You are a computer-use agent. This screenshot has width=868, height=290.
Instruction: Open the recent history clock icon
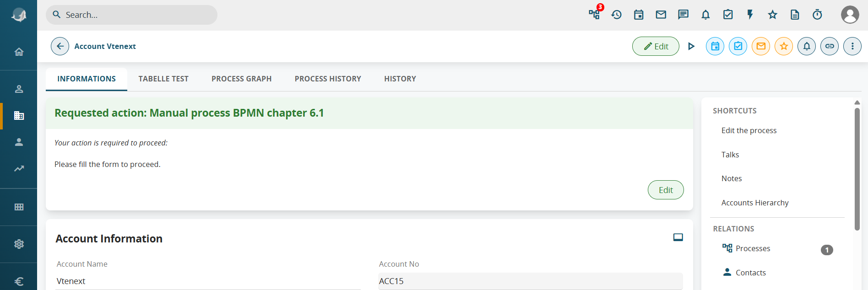[x=617, y=15]
